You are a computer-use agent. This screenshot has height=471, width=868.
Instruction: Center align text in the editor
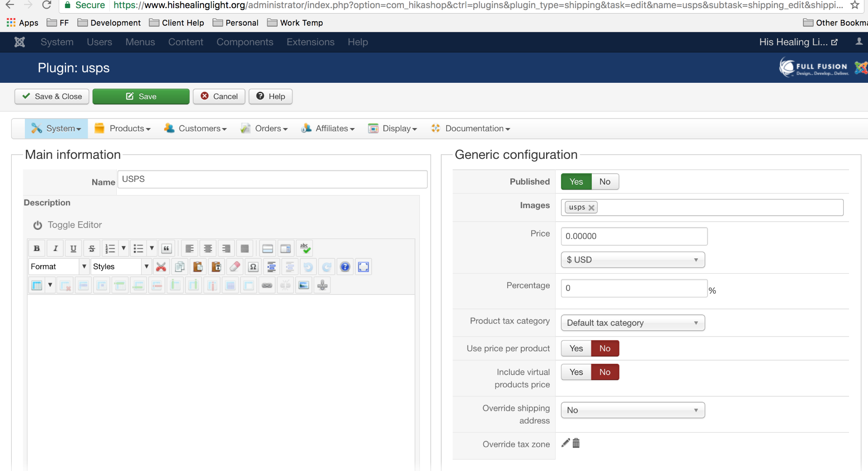click(x=208, y=248)
